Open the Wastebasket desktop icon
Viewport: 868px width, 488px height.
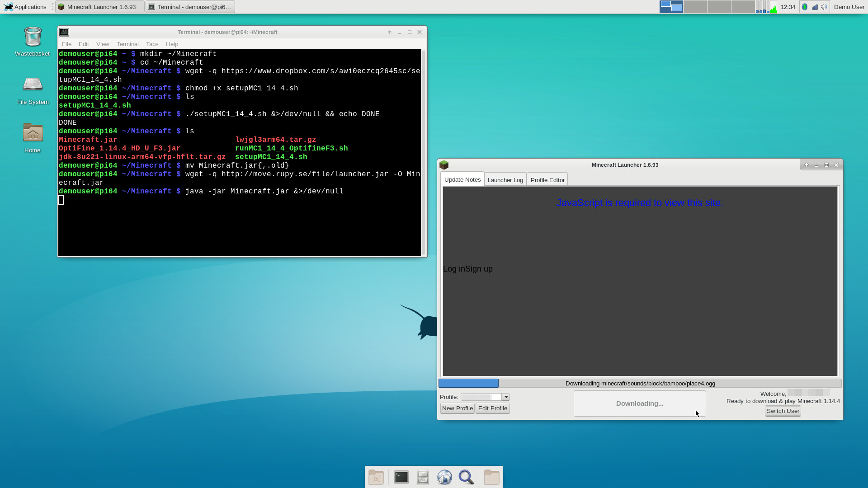pyautogui.click(x=33, y=37)
